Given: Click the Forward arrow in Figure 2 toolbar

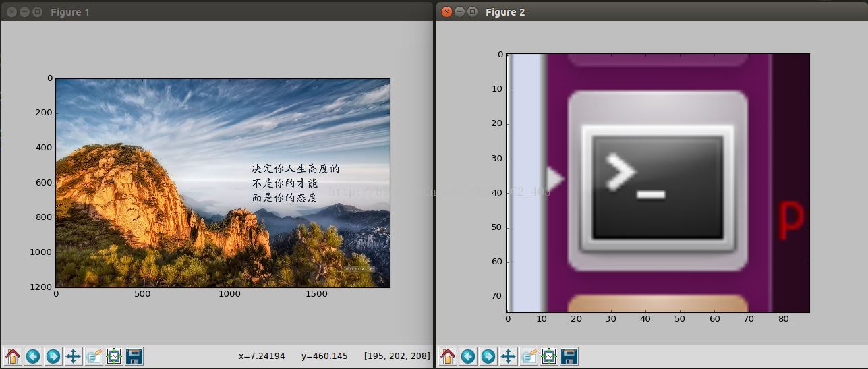Looking at the screenshot, I should [x=488, y=356].
